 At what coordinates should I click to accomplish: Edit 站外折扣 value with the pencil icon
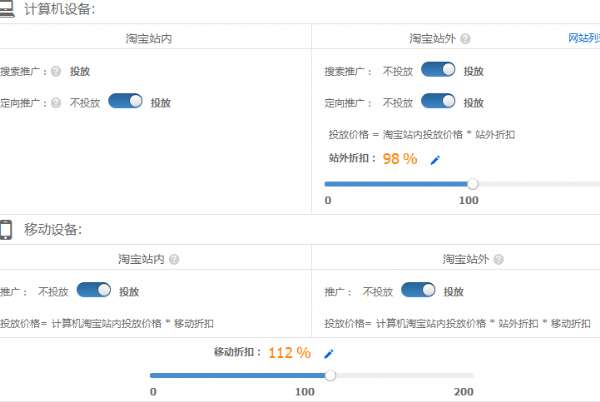(x=435, y=159)
